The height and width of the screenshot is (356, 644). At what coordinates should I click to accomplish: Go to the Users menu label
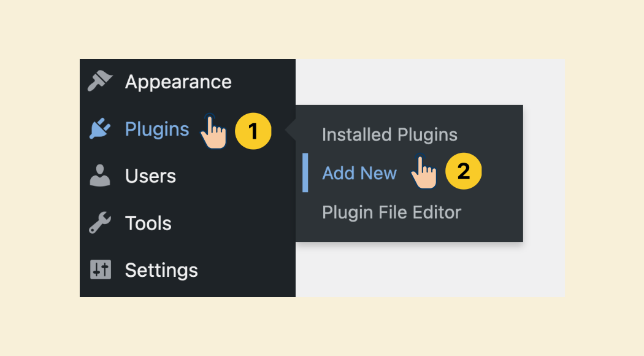[150, 176]
